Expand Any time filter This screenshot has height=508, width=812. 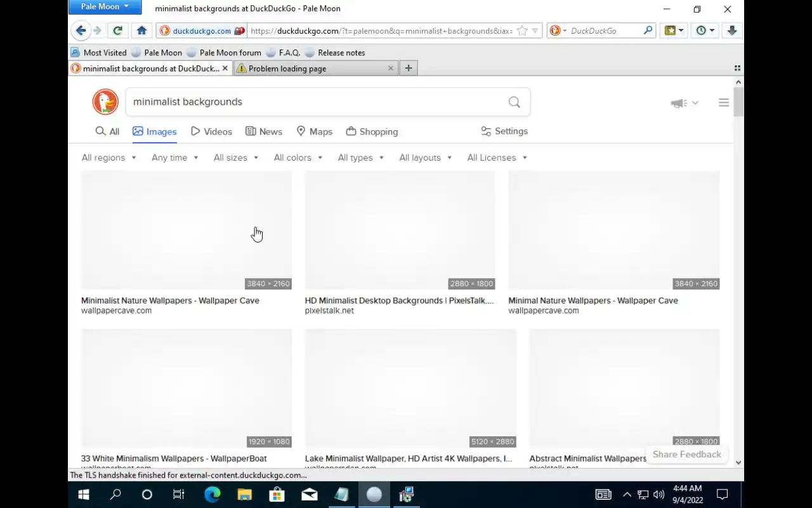tap(175, 157)
